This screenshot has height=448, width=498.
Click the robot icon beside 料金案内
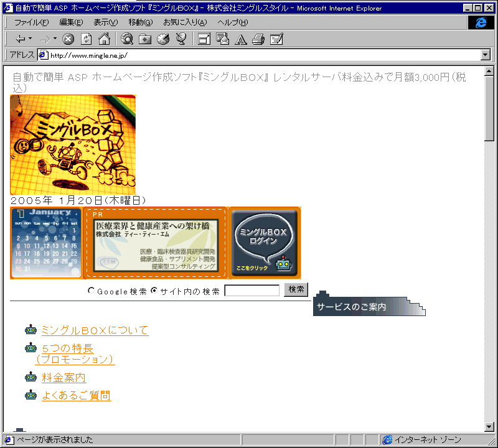point(31,376)
